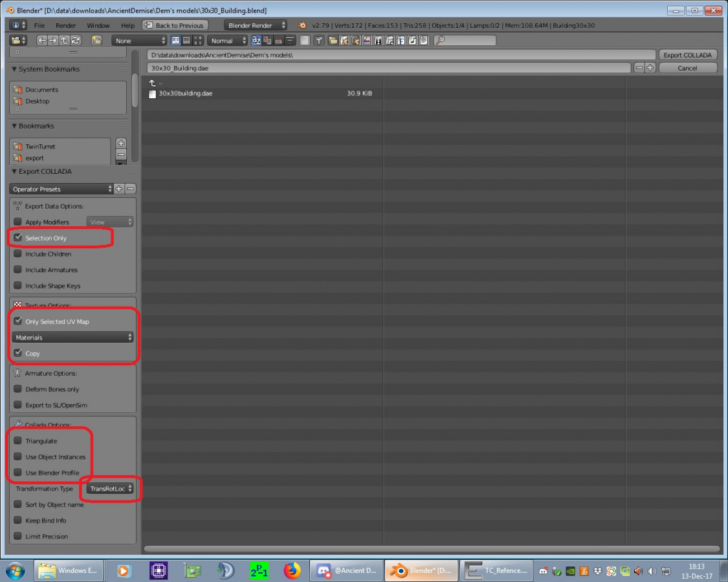This screenshot has width=728, height=582.
Task: Add a bookmark with the plus icon
Action: (121, 144)
